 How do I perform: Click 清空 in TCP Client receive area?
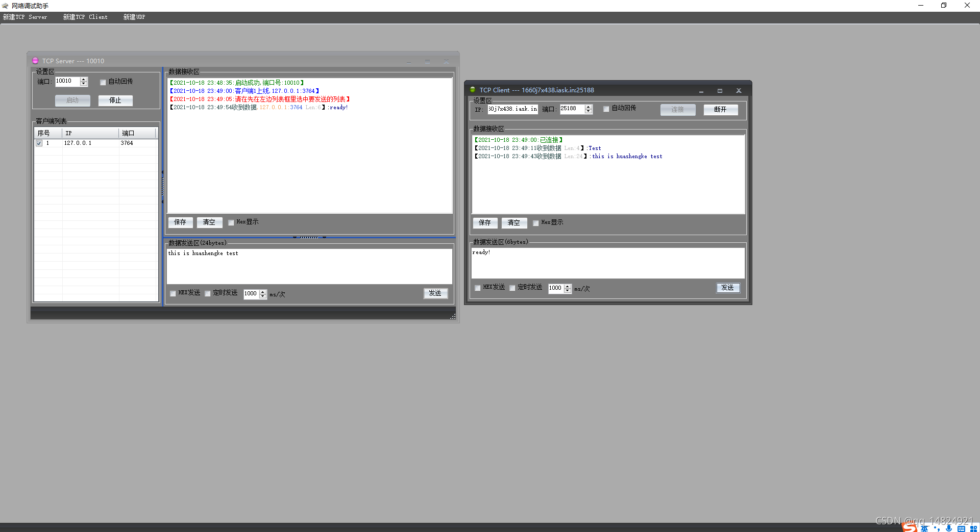click(x=514, y=223)
